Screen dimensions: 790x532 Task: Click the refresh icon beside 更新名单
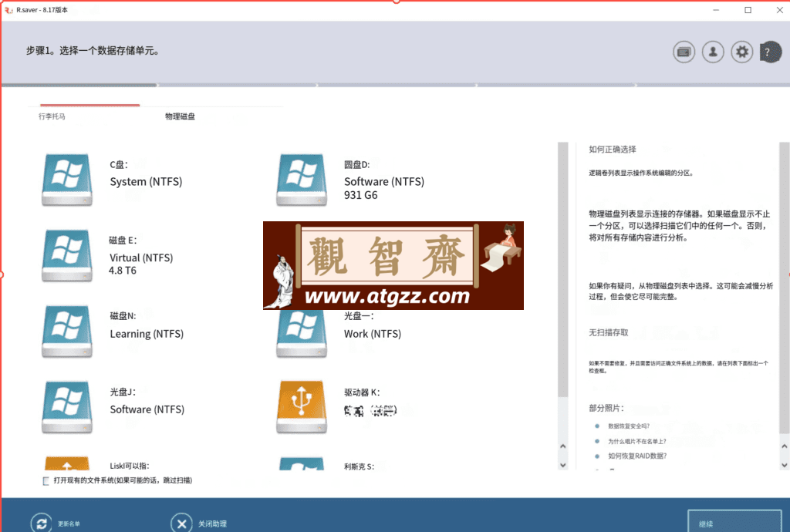pyautogui.click(x=42, y=524)
